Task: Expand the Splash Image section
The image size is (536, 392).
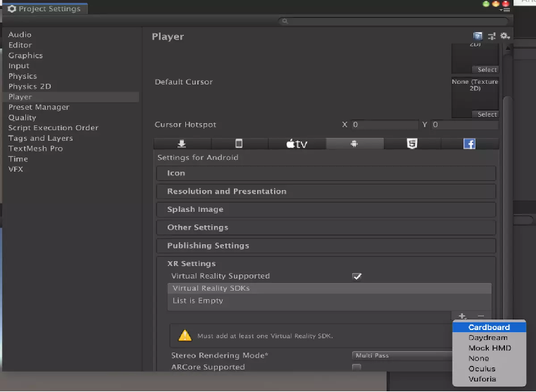Action: (x=326, y=209)
